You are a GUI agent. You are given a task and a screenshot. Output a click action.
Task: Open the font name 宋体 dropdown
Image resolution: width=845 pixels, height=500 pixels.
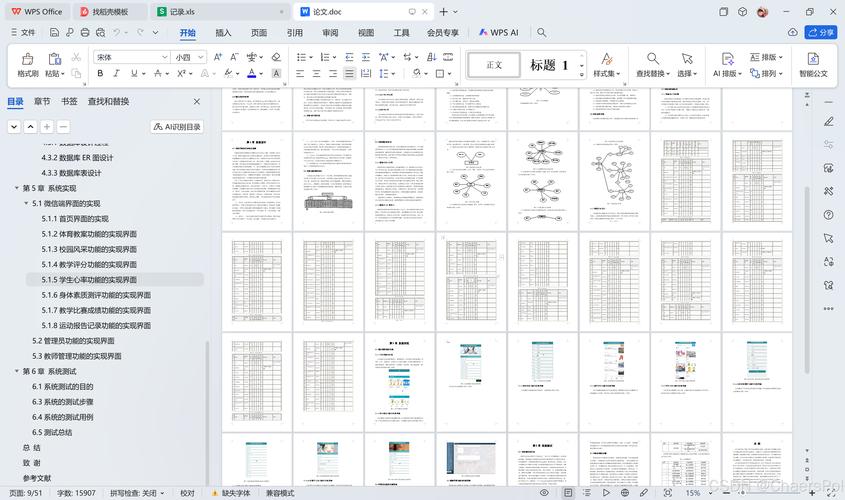(165, 57)
